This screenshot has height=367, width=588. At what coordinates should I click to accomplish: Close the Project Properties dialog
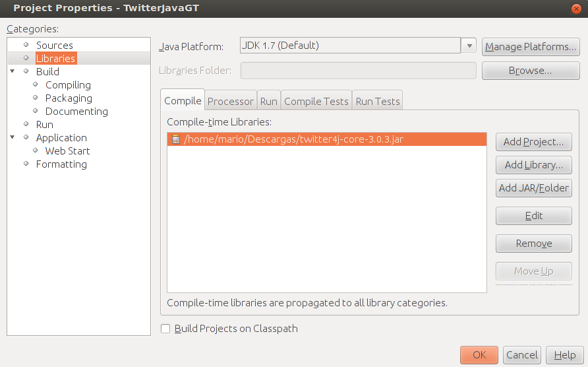[x=576, y=9]
